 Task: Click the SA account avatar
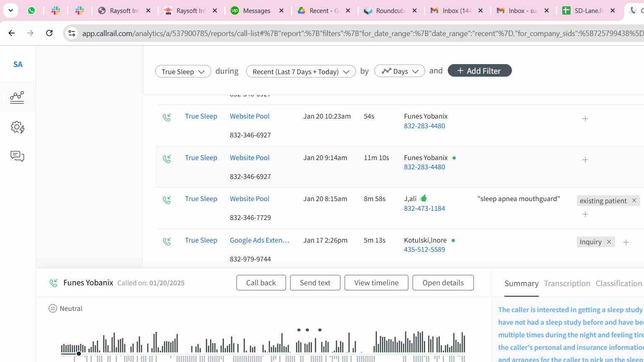18,64
